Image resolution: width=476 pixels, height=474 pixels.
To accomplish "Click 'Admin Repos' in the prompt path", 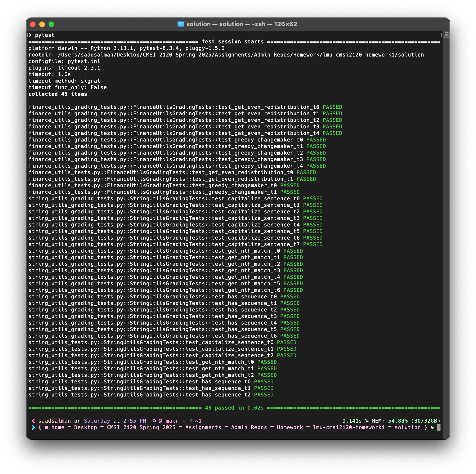I will click(x=249, y=428).
